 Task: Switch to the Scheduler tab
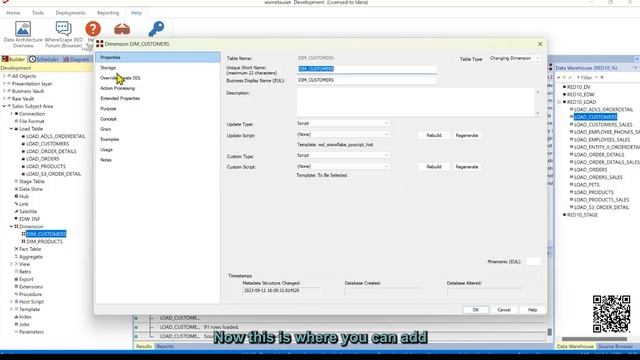click(44, 60)
